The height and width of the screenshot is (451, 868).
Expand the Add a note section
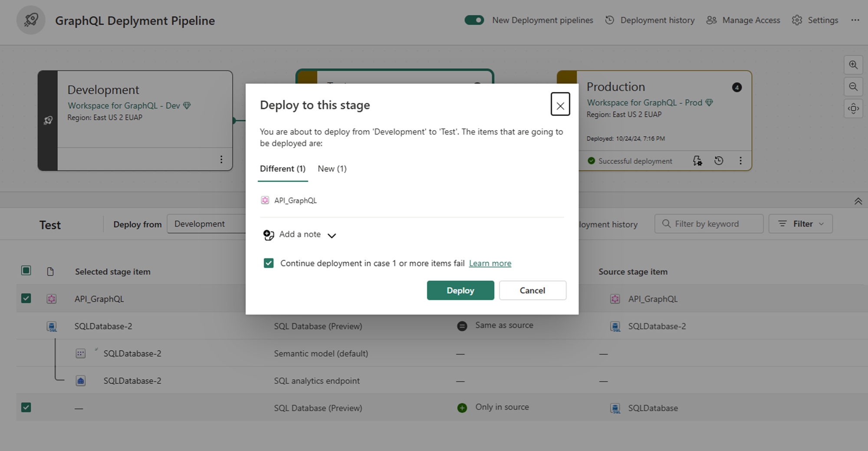point(299,235)
